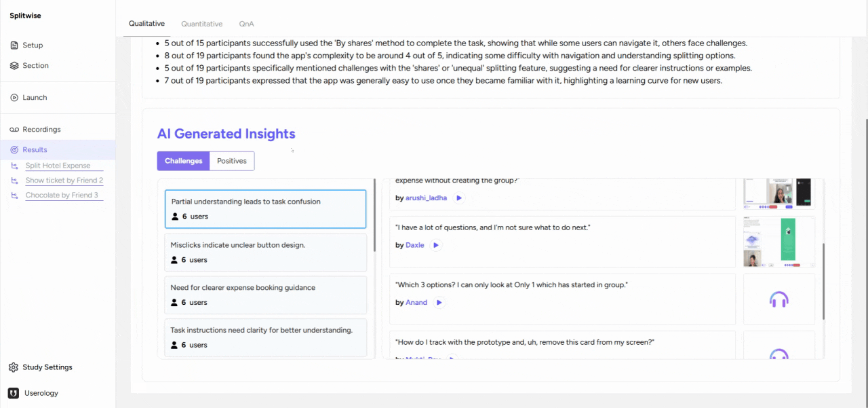The height and width of the screenshot is (408, 868).
Task: Select the Challenges insights toggle
Action: (x=183, y=161)
